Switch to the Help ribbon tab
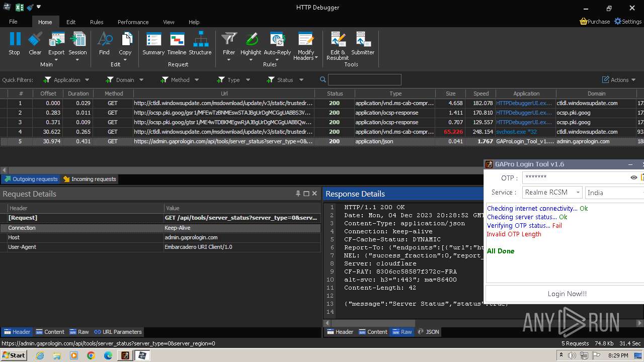The height and width of the screenshot is (362, 644). [x=194, y=22]
